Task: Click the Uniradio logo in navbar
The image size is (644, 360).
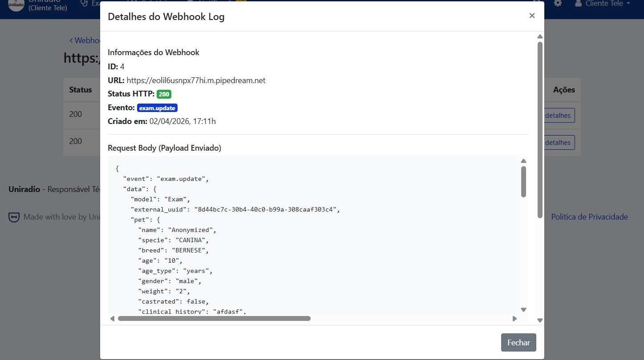Action: (16, 4)
